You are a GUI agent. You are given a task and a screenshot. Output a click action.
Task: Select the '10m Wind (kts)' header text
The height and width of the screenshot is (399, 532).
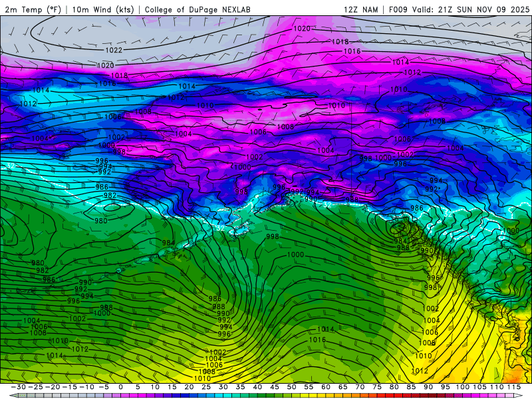[x=103, y=9]
